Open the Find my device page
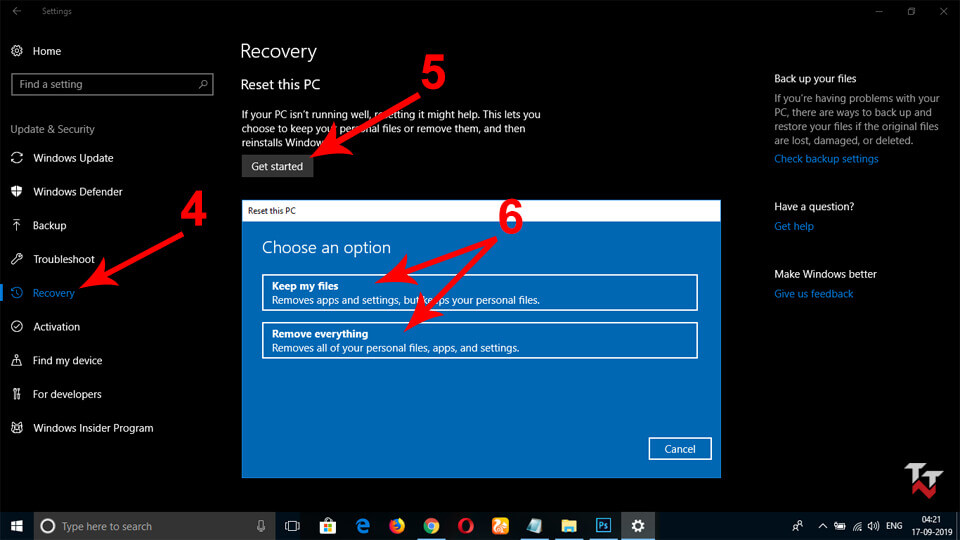The image size is (960, 540). click(67, 360)
